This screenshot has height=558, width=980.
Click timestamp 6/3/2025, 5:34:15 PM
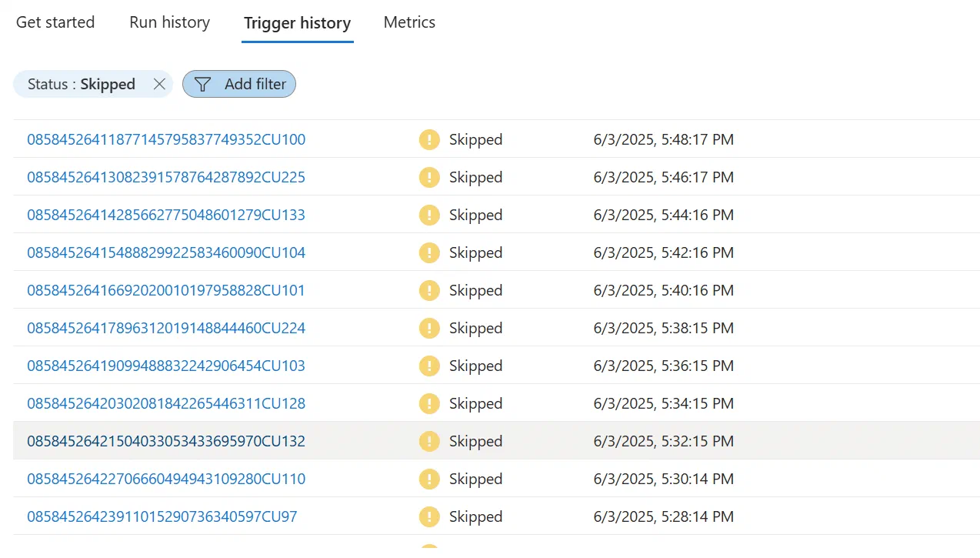[x=664, y=403]
